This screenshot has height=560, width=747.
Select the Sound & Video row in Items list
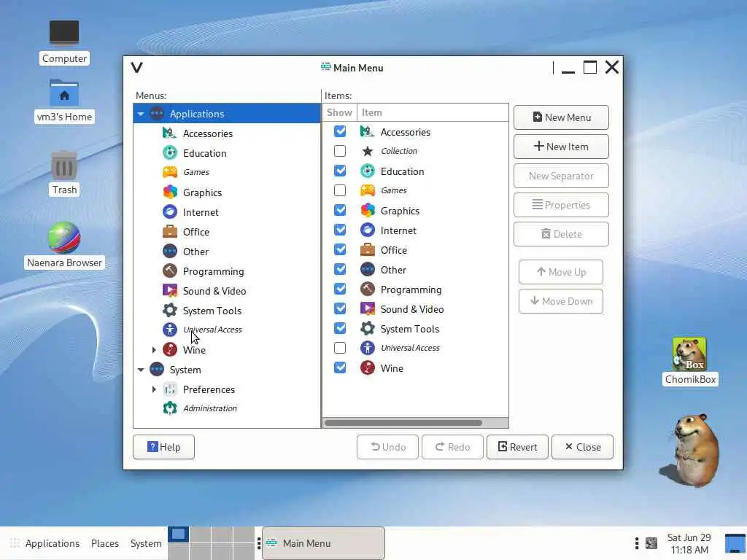[x=415, y=309]
